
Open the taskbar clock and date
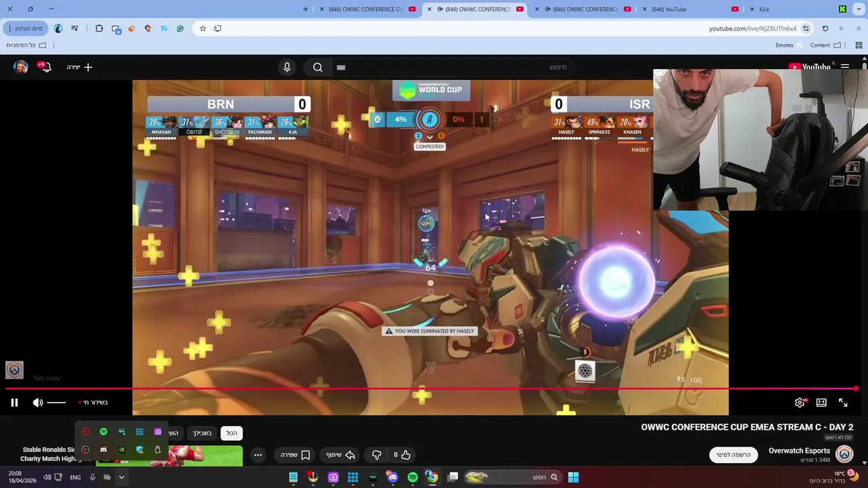point(22,477)
